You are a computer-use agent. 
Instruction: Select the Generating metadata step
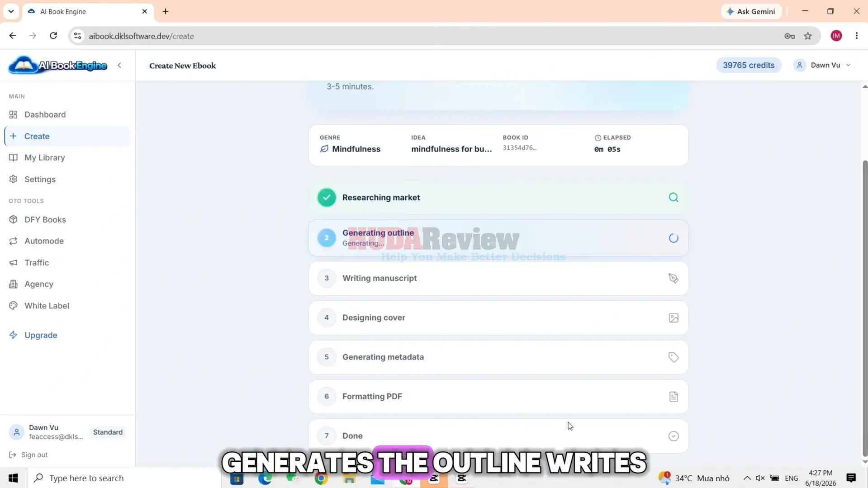click(x=498, y=357)
